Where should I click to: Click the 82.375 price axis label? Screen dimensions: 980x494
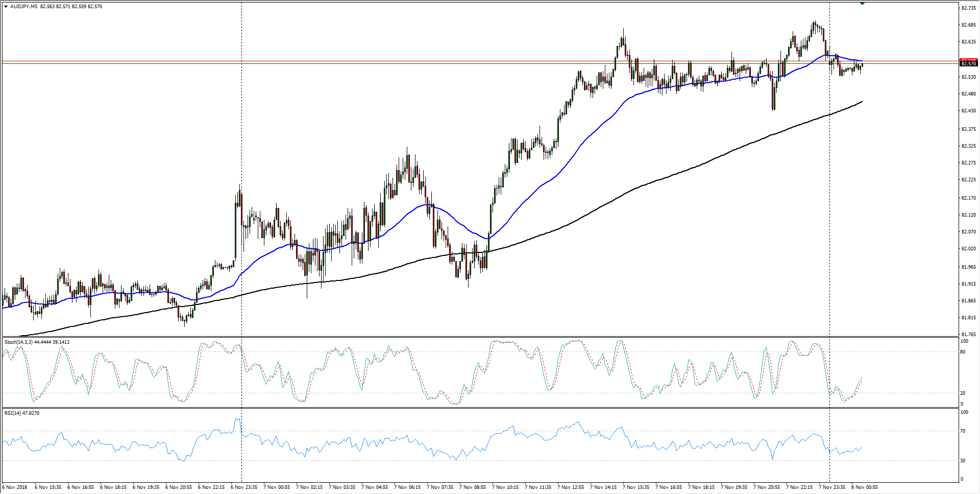(968, 129)
